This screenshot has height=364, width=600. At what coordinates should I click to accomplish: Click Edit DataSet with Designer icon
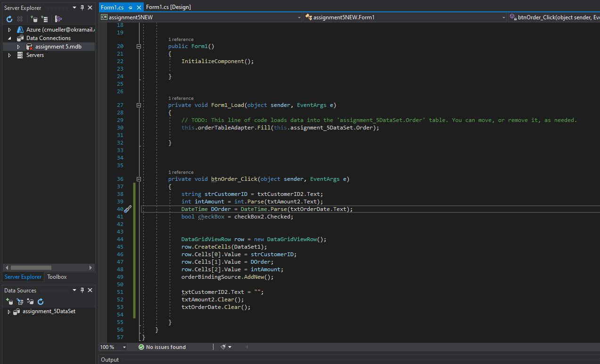coord(20,301)
